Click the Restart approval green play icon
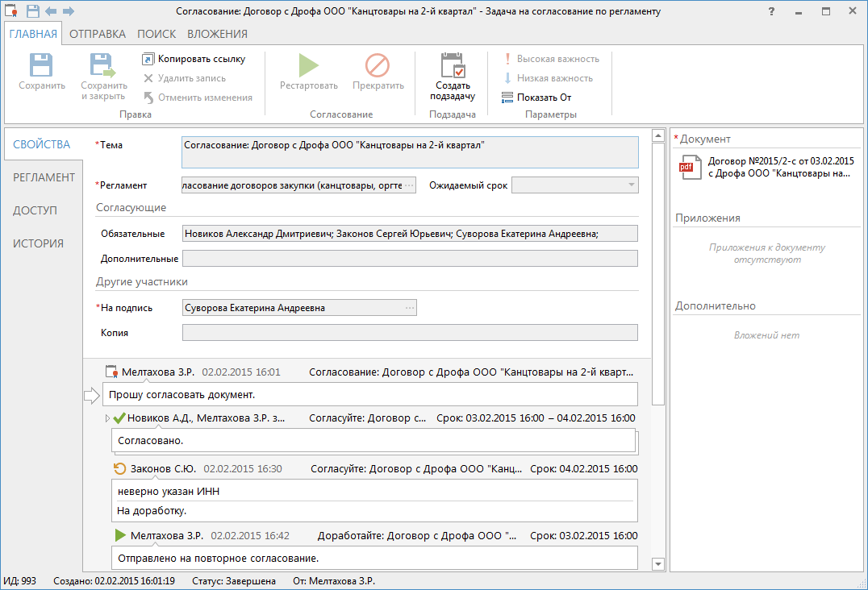 click(x=308, y=65)
